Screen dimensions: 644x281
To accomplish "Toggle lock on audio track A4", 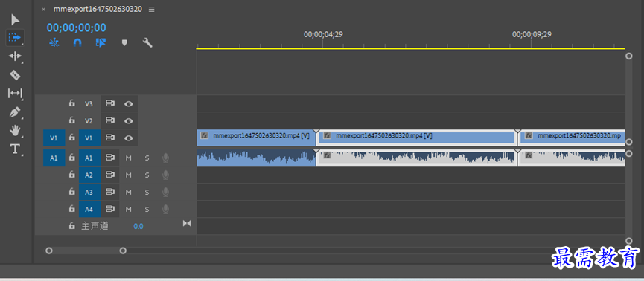I will [x=72, y=209].
